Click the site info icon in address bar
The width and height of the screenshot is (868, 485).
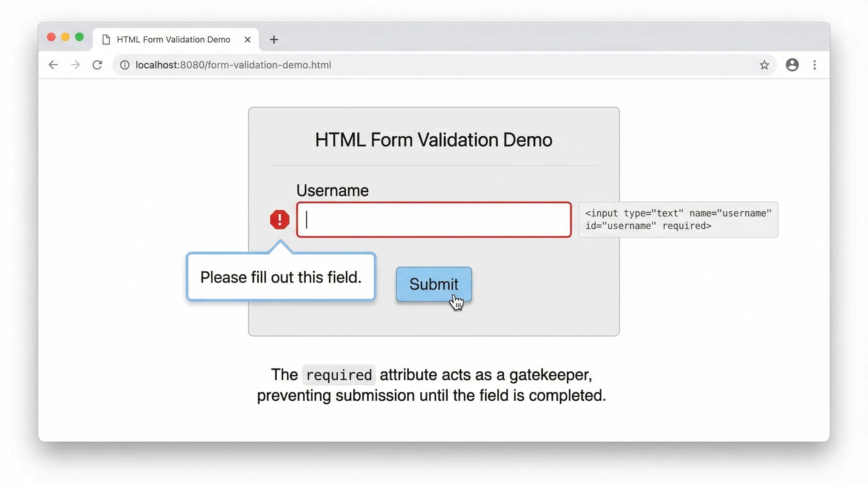point(125,65)
